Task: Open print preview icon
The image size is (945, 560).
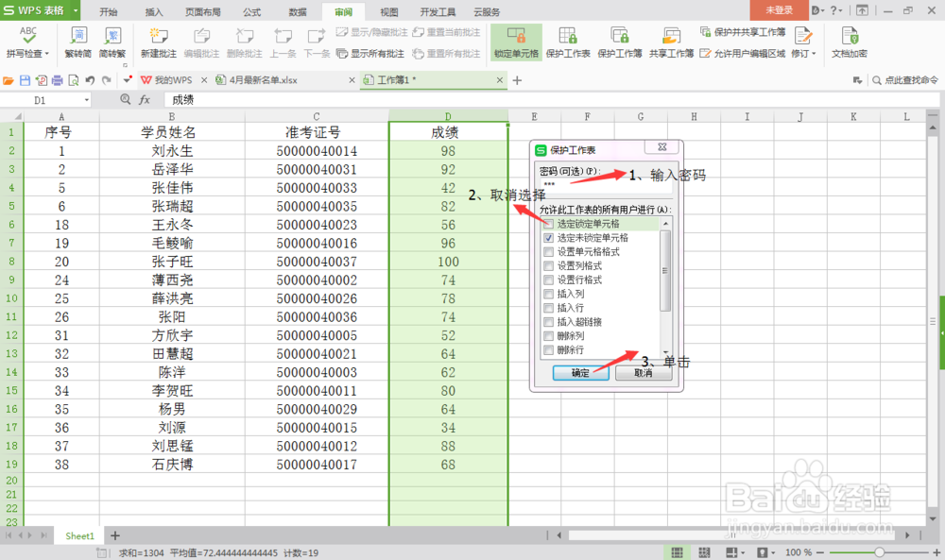Action: [74, 80]
